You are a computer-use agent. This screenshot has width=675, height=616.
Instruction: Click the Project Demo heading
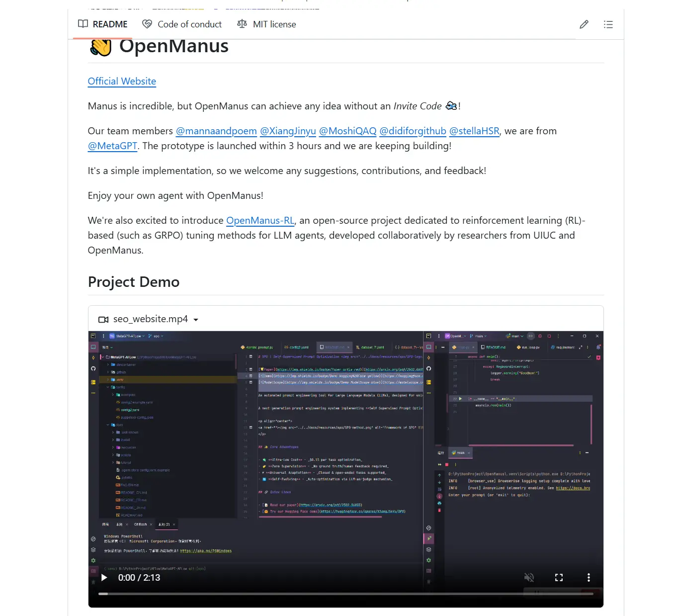[134, 282]
